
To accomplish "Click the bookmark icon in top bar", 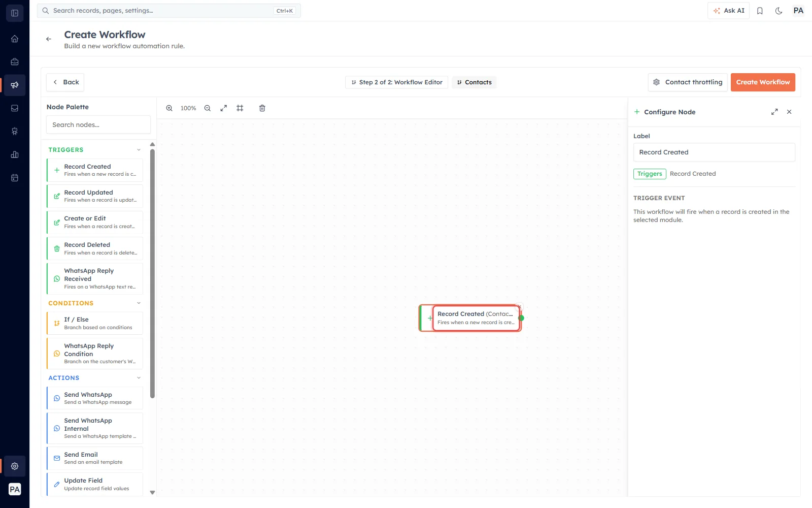I will 760,11.
